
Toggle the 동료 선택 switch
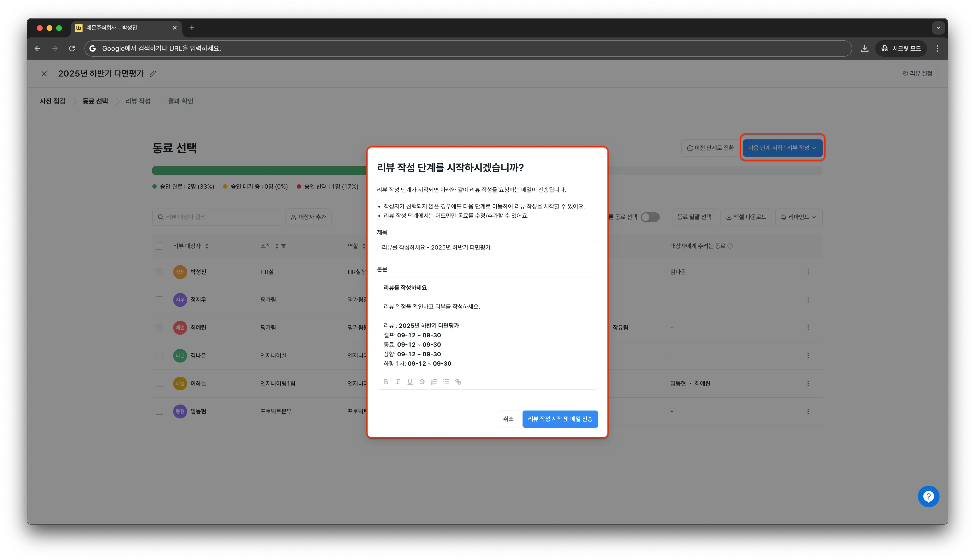click(650, 217)
